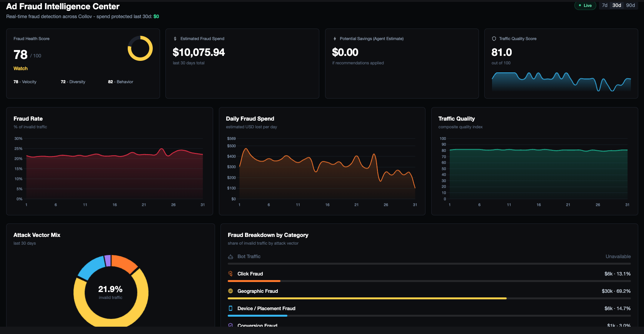
Task: Click the lightning bolt icon beside Potential Savings
Action: point(335,39)
